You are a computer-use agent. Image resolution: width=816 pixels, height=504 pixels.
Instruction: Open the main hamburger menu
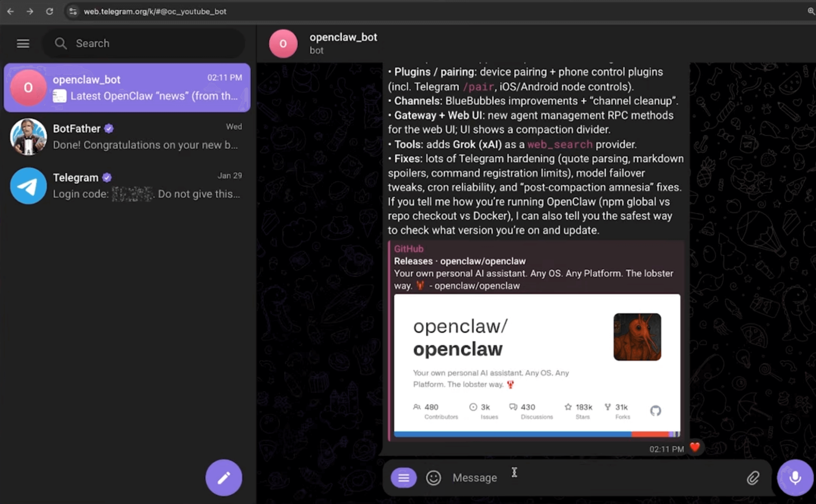(23, 43)
